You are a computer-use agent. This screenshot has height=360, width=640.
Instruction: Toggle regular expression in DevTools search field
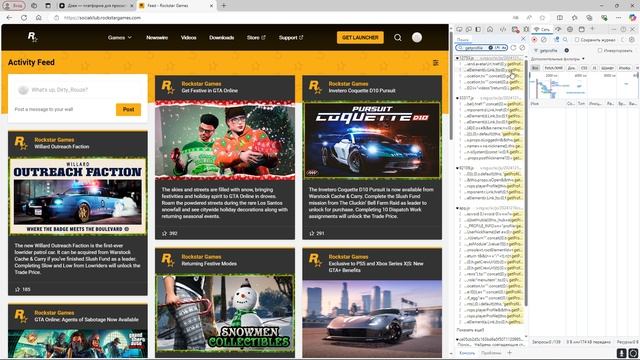click(498, 48)
